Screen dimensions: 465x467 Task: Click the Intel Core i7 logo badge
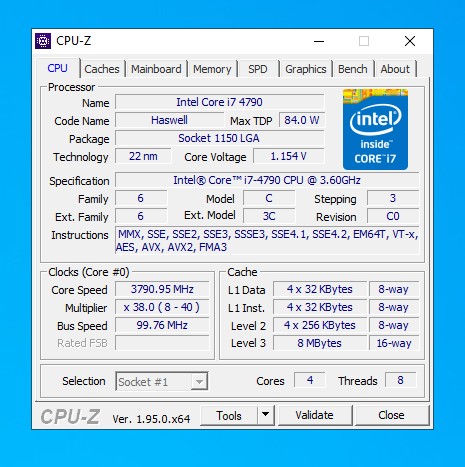click(375, 129)
